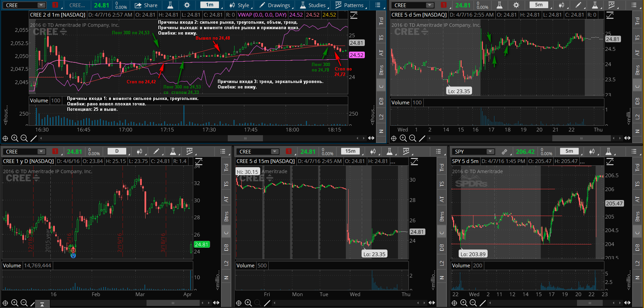Click VWAP study label in top-left 1m chart
The image size is (644, 308).
(262, 15)
